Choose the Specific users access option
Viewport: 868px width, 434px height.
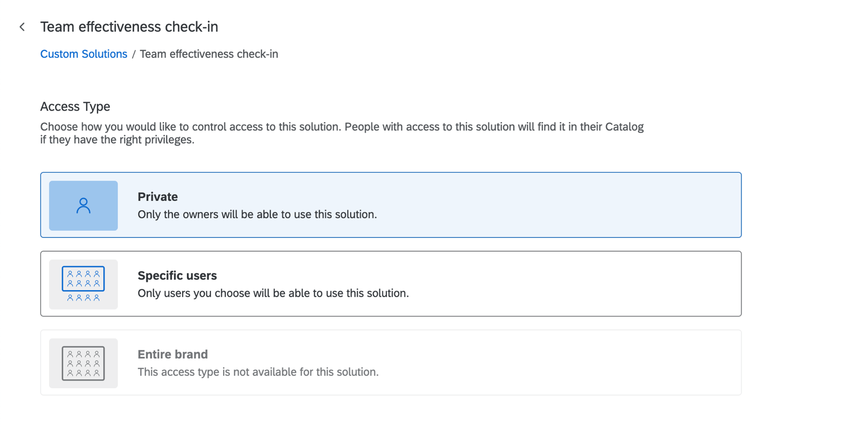tap(391, 283)
